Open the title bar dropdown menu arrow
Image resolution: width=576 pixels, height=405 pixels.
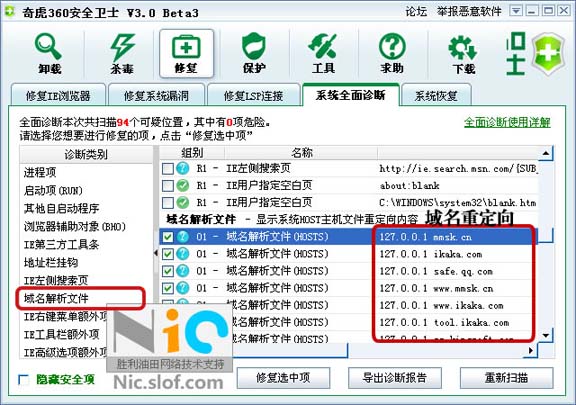click(x=516, y=11)
